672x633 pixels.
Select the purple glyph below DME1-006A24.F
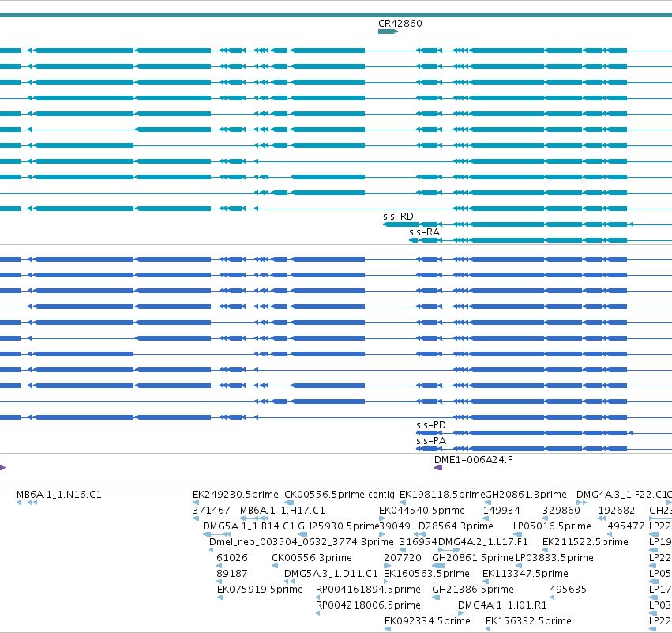point(438,468)
